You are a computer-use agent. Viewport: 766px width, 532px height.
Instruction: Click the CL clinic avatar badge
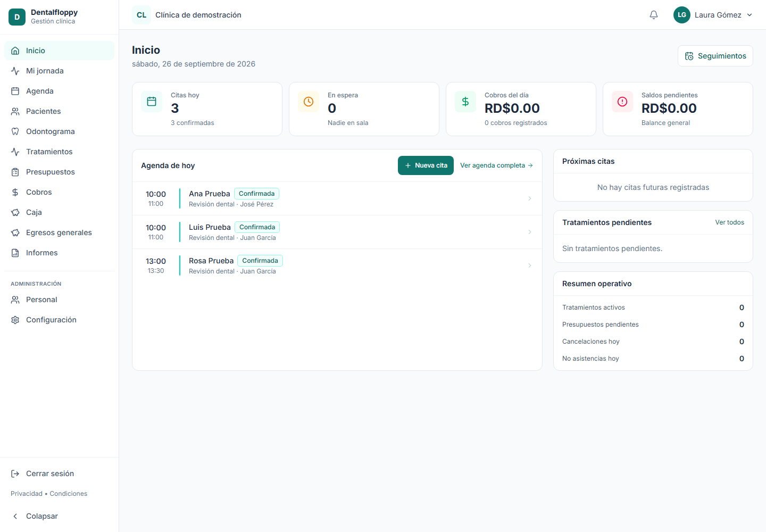point(141,15)
